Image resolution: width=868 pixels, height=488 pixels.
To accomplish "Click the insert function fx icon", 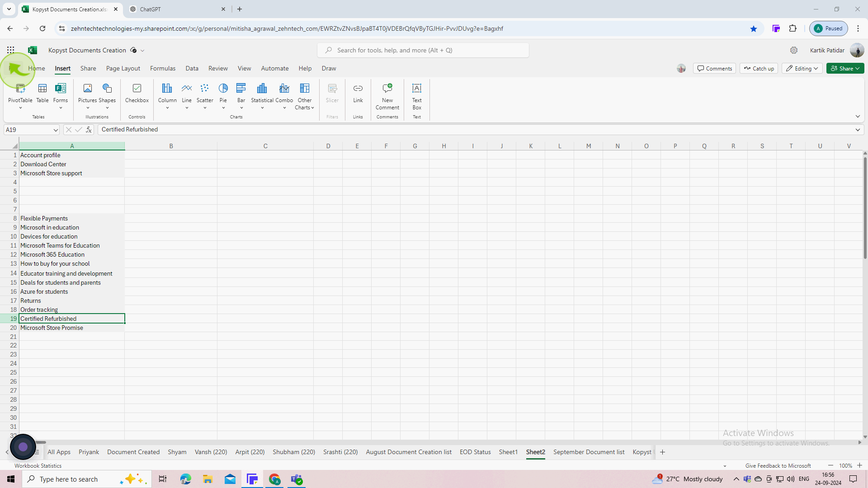I will coord(89,130).
